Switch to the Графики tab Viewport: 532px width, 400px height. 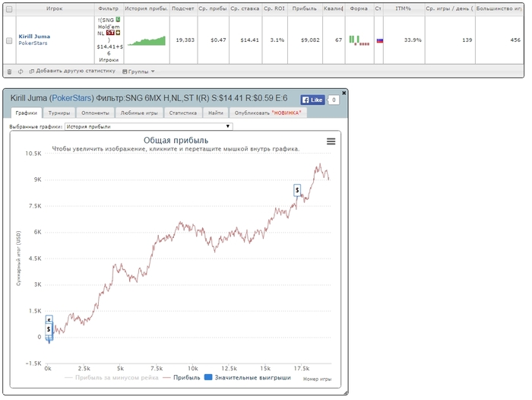[26, 113]
